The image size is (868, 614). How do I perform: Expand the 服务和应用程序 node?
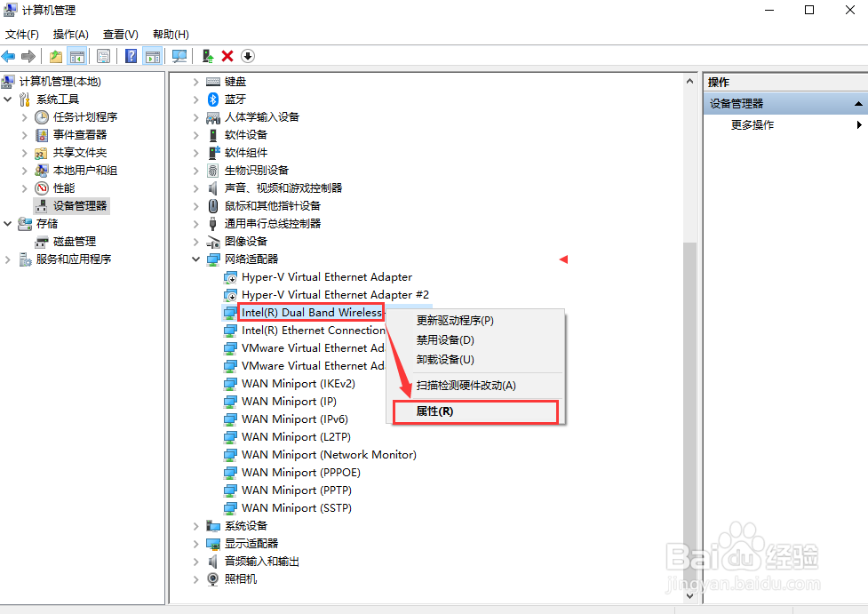tap(8, 259)
